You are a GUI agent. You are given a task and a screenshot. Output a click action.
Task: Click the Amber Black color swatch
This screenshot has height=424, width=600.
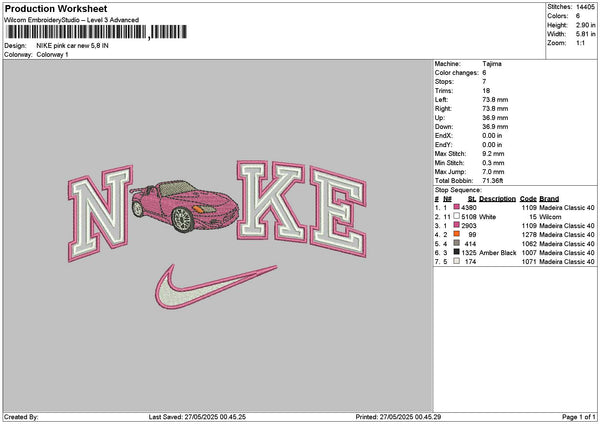click(458, 254)
